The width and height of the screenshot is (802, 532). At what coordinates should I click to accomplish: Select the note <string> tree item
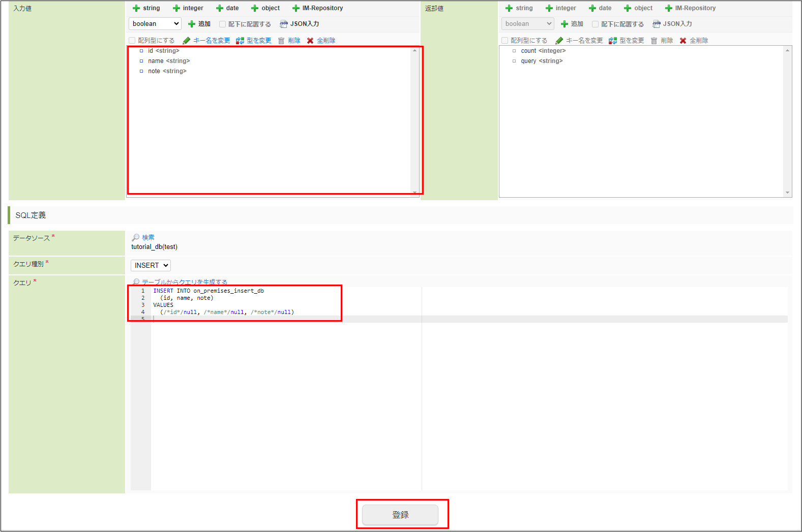[167, 71]
